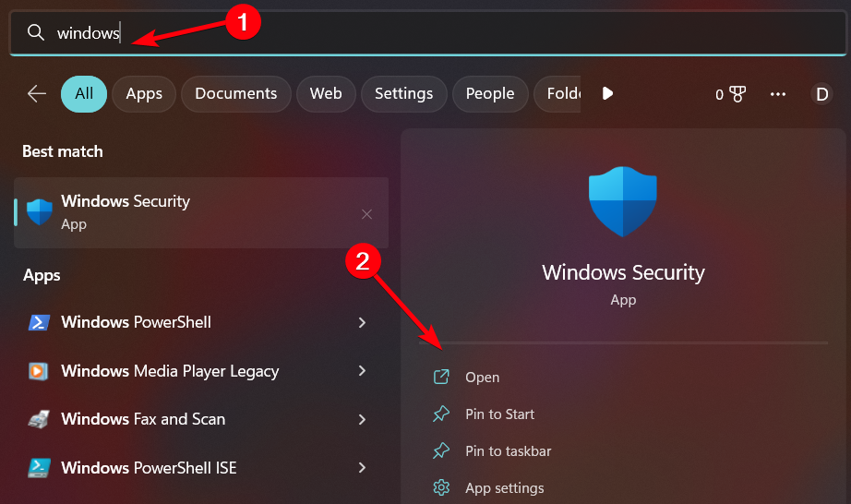Viewport: 851px width, 504px height.
Task: Click the Windows Fax and Scan icon
Action: click(39, 419)
